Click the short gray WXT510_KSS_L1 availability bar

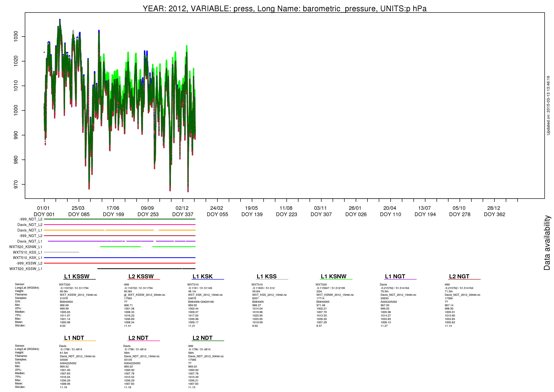click(61, 252)
